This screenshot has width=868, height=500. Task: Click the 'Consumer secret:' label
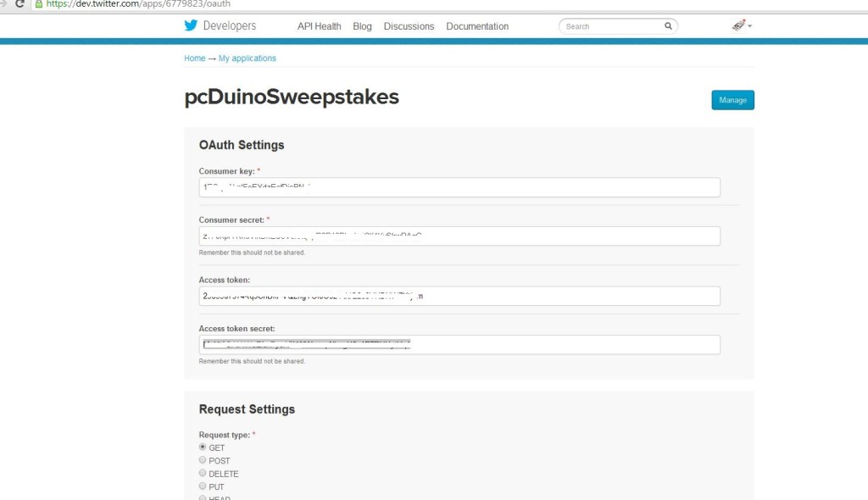[231, 219]
